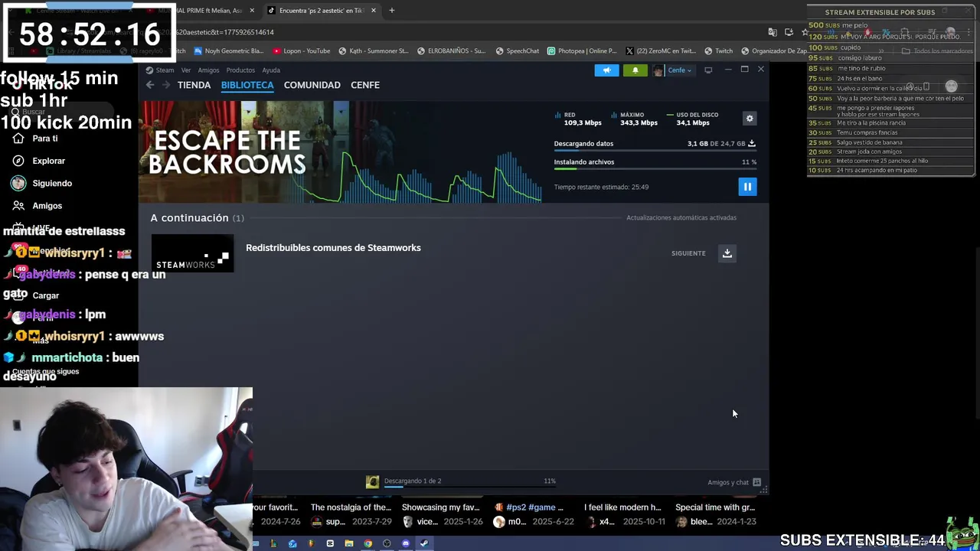The width and height of the screenshot is (980, 551).
Task: Open TikTok video 'The nostalgia of the...'
Action: [x=351, y=507]
